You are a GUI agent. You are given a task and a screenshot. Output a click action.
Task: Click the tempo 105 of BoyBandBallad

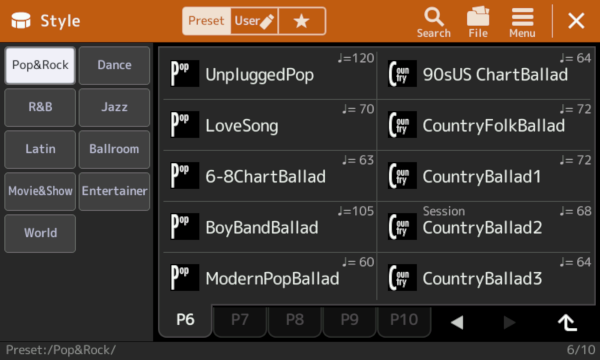356,211
